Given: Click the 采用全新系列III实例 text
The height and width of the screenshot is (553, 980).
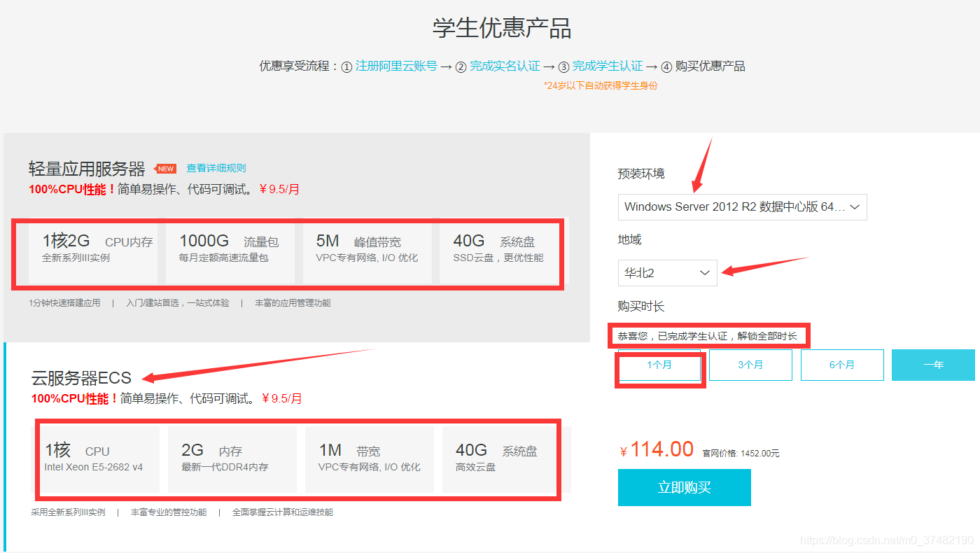Looking at the screenshot, I should (68, 512).
